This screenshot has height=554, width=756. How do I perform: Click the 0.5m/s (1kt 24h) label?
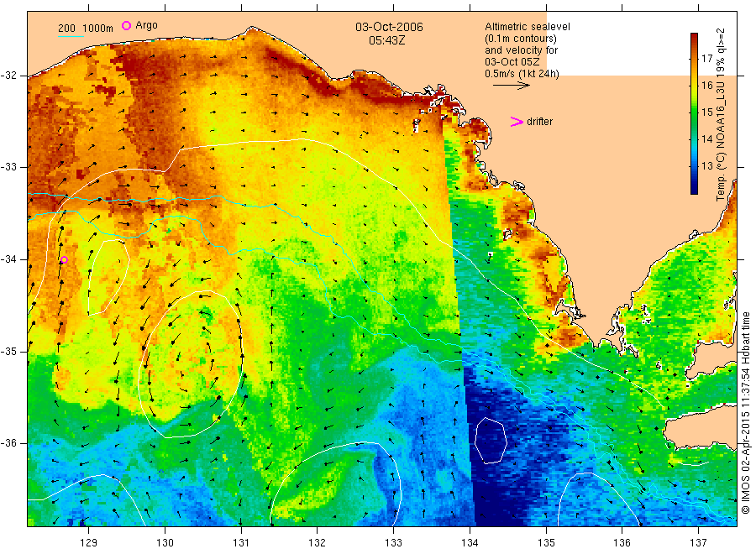522,74
